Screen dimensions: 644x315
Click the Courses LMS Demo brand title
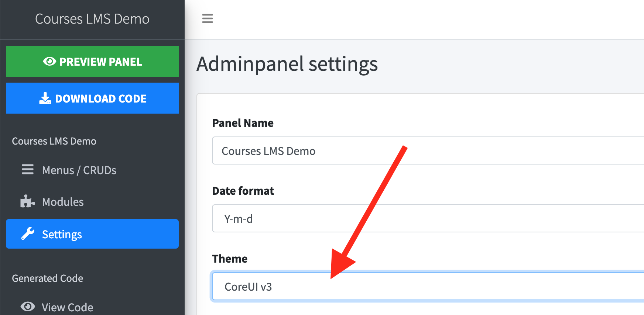tap(92, 19)
